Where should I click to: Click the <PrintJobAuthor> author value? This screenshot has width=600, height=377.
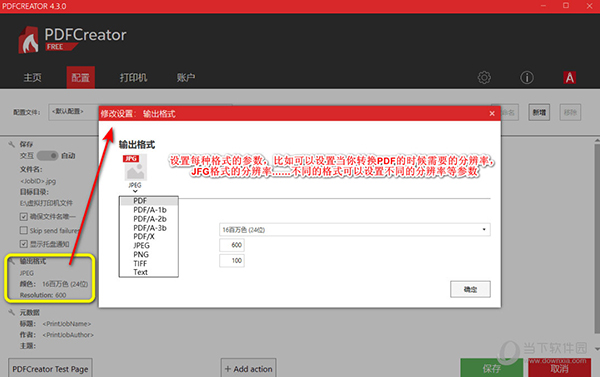(68, 335)
